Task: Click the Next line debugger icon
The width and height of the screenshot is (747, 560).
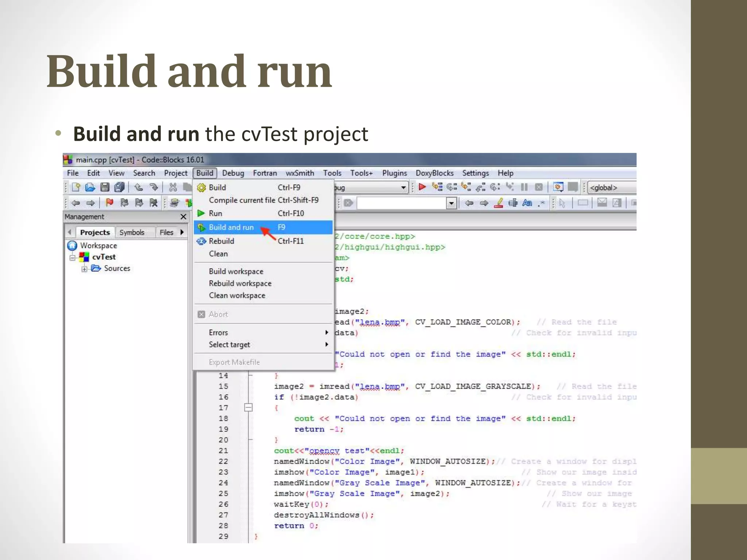Action: click(452, 187)
